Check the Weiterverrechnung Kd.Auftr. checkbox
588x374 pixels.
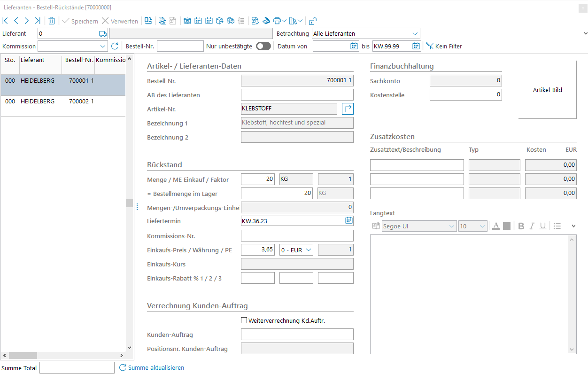[x=244, y=320]
